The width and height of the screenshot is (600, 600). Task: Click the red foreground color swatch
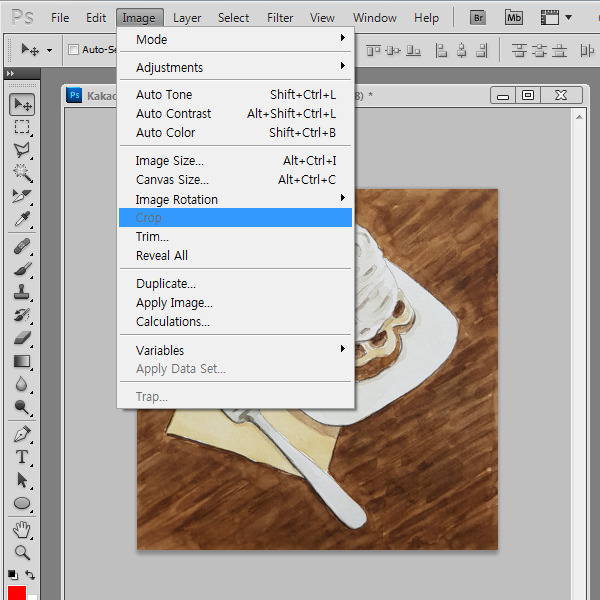pos(16,592)
